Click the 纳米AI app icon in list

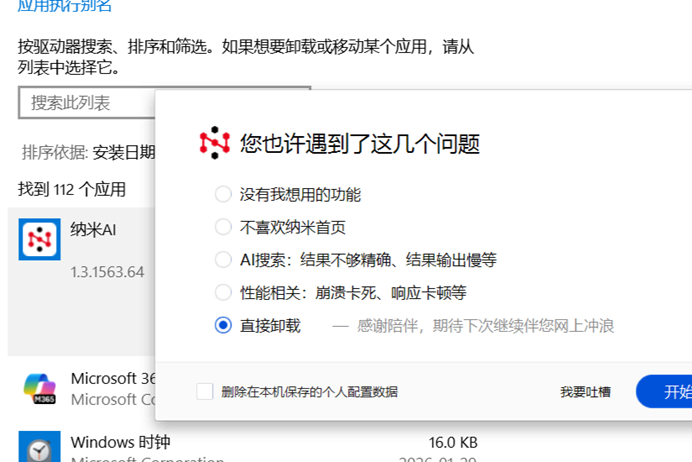[39, 240]
